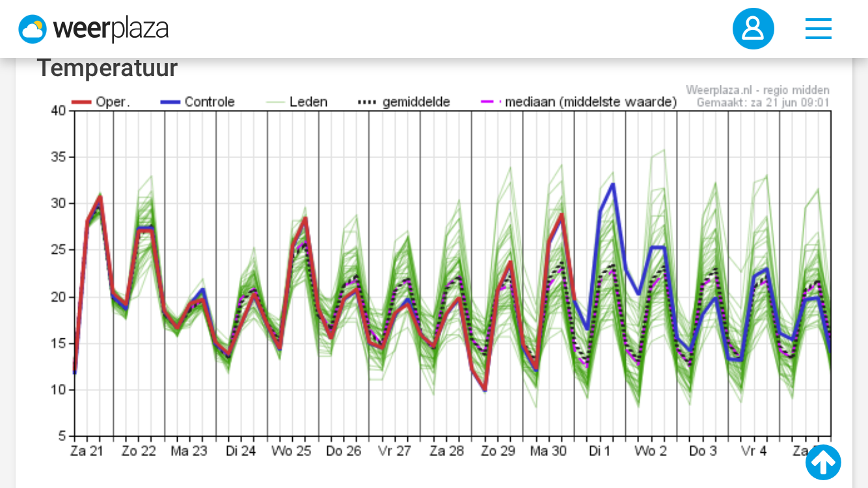The image size is (868, 488).
Task: Tap the scroll-to-top arrow button
Action: [x=823, y=463]
